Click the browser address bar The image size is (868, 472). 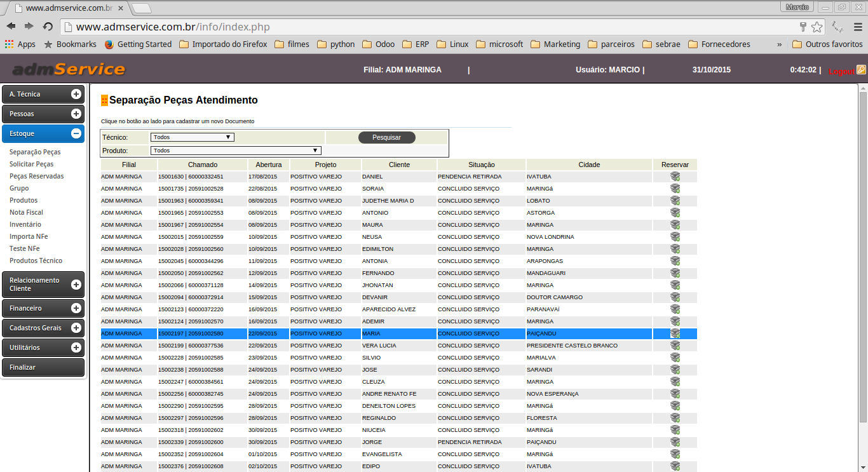click(x=432, y=27)
